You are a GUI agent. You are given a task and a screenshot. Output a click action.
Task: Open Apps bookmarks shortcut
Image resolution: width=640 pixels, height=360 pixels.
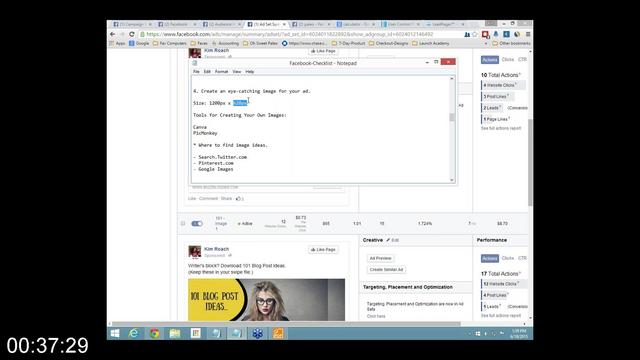pos(118,43)
